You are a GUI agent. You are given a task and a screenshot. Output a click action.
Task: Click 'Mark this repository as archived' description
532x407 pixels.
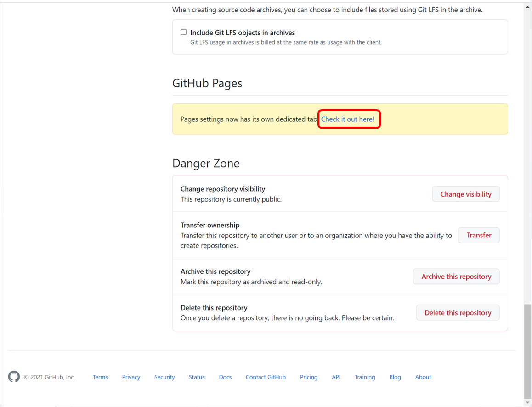[x=251, y=282]
